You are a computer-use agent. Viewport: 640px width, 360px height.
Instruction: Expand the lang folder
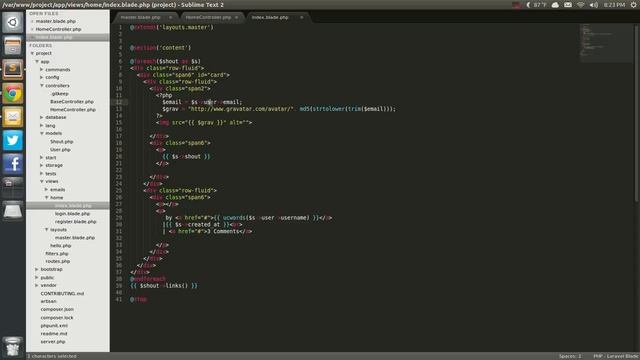coord(42,126)
